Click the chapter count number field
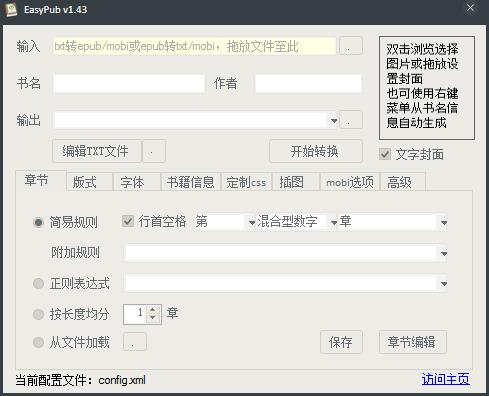The height and width of the screenshot is (396, 489). [x=136, y=314]
